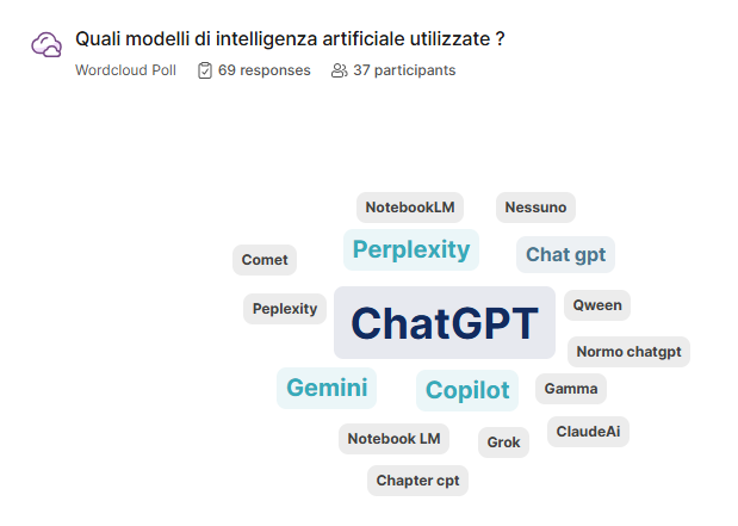Image resolution: width=738 pixels, height=526 pixels.
Task: Click the Qween word tag
Action: coord(597,305)
